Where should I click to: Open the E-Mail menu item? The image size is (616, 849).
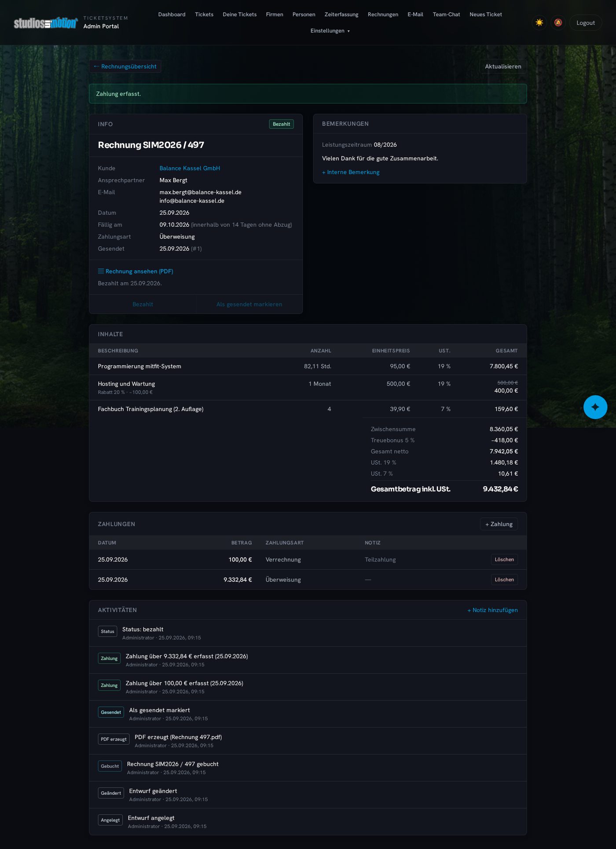[x=415, y=15]
